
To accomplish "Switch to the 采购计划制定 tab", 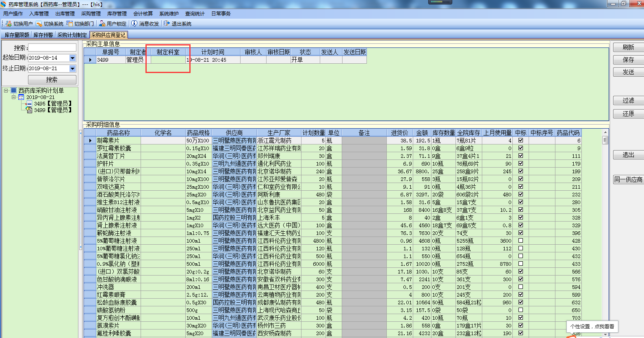I will coord(72,35).
